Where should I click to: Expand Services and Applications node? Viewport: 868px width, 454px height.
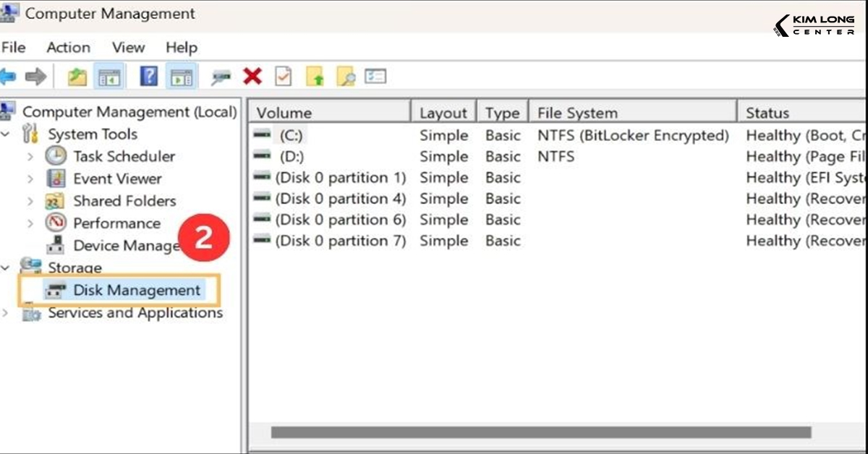[x=7, y=313]
